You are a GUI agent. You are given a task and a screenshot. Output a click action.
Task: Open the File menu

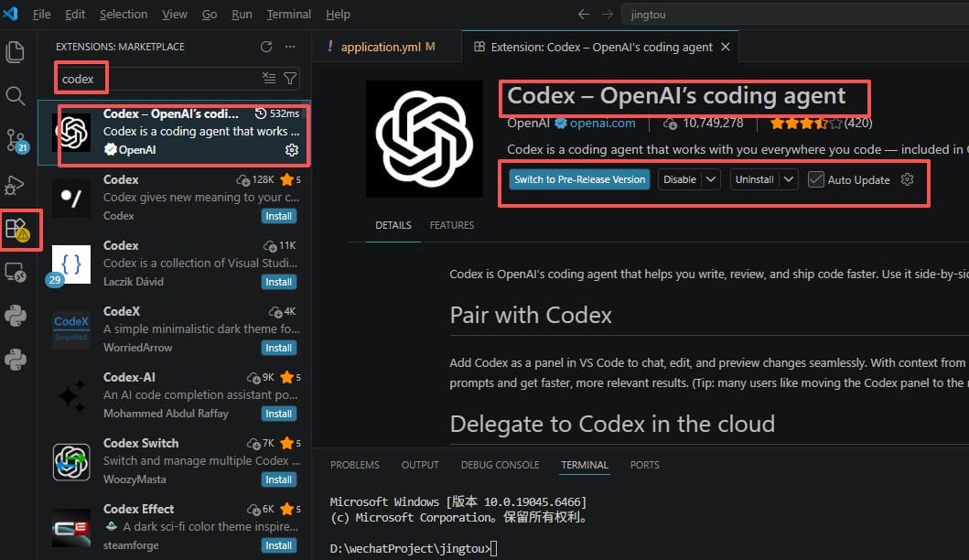pos(41,15)
